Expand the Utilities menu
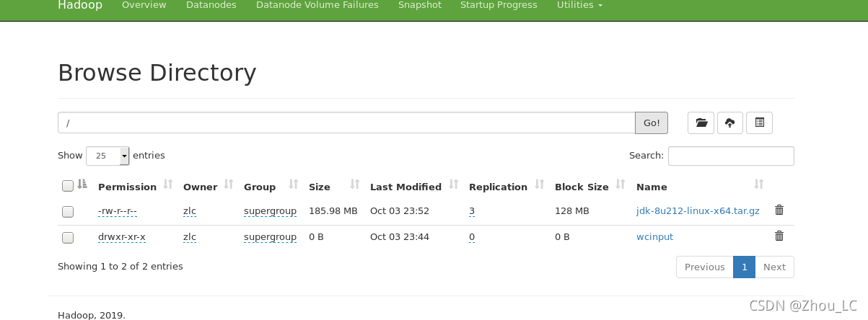This screenshot has height=320, width=868. [579, 5]
